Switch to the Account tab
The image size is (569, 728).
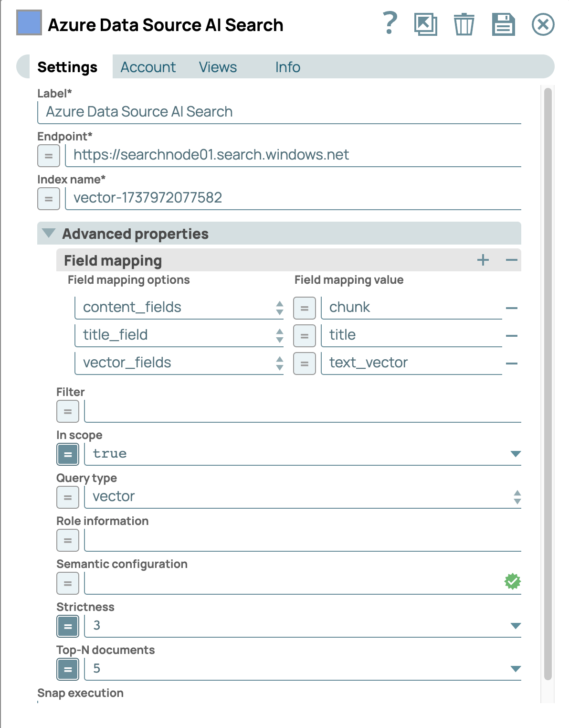[148, 67]
